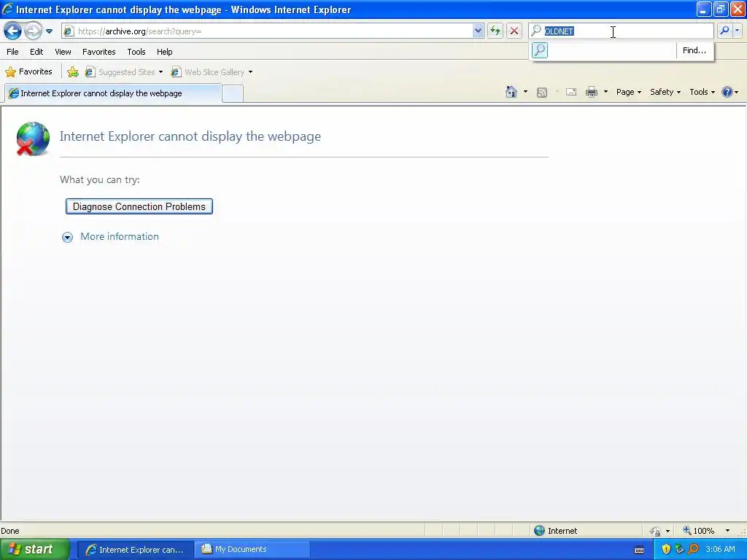747x560 pixels.
Task: Click the Home icon in command bar
Action: [x=511, y=92]
